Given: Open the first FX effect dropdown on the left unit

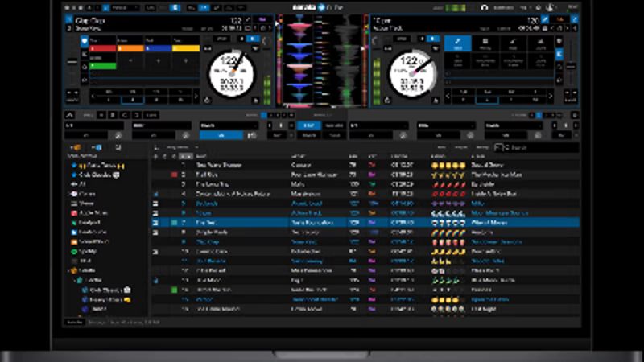Looking at the screenshot, I should 94,125.
